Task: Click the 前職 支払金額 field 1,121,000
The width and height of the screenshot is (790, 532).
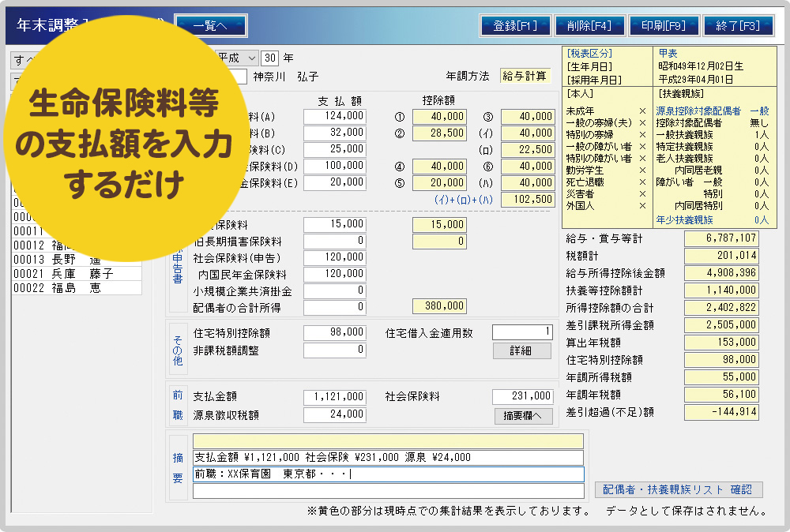Action: coord(335,397)
